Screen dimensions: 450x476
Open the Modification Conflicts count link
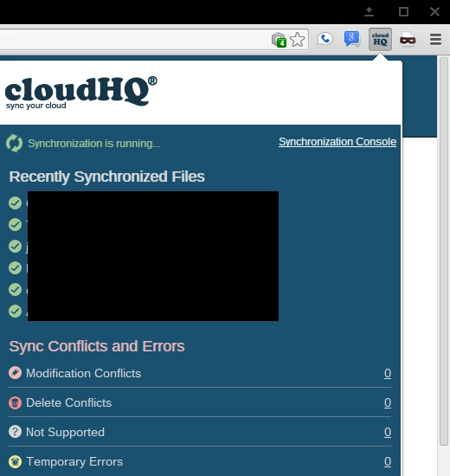point(388,373)
